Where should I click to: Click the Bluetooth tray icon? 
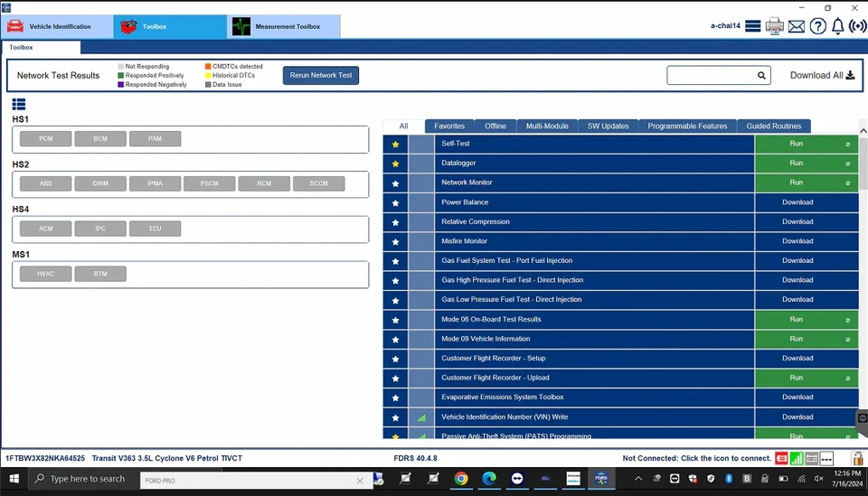[729, 479]
